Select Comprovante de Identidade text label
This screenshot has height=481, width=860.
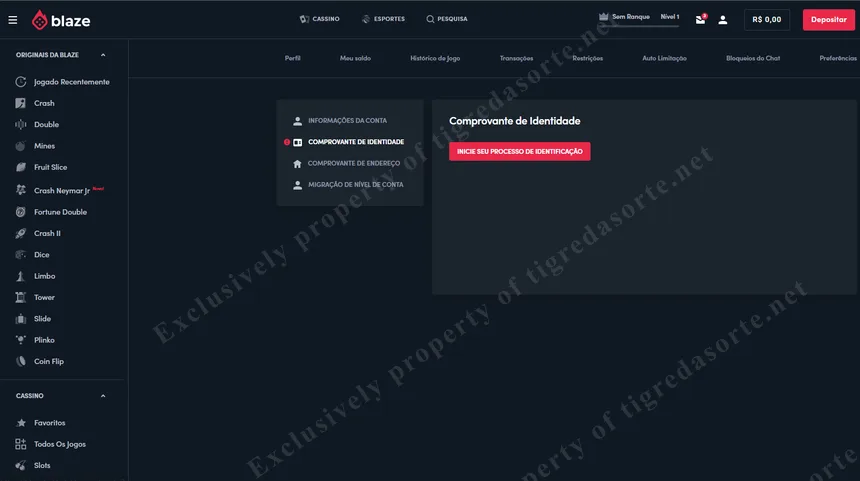(356, 142)
